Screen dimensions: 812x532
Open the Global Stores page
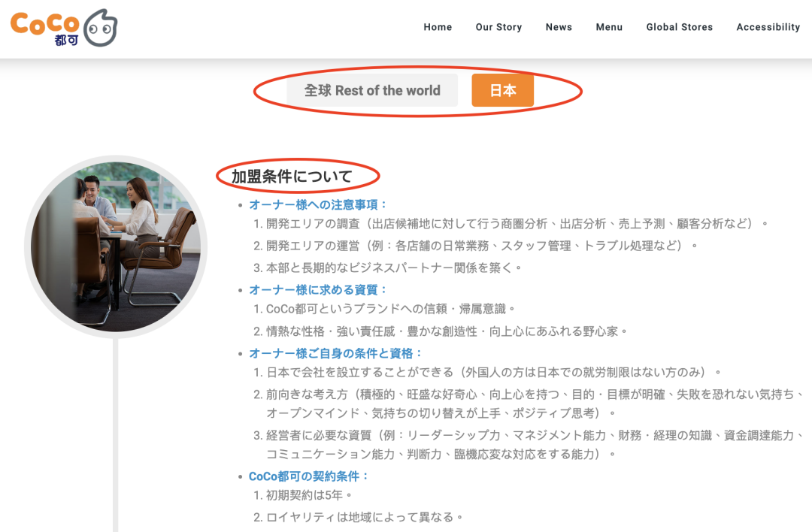(x=679, y=27)
